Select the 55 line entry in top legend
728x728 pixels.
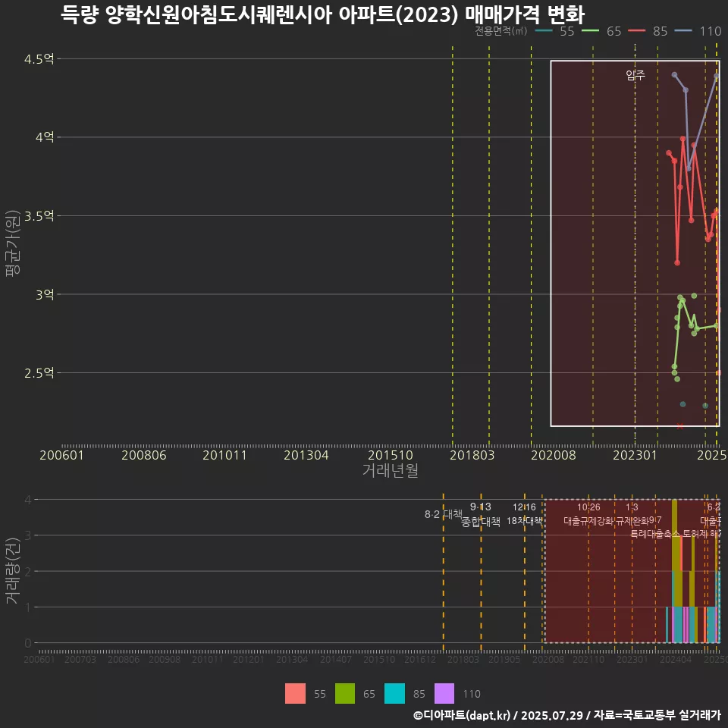click(555, 31)
